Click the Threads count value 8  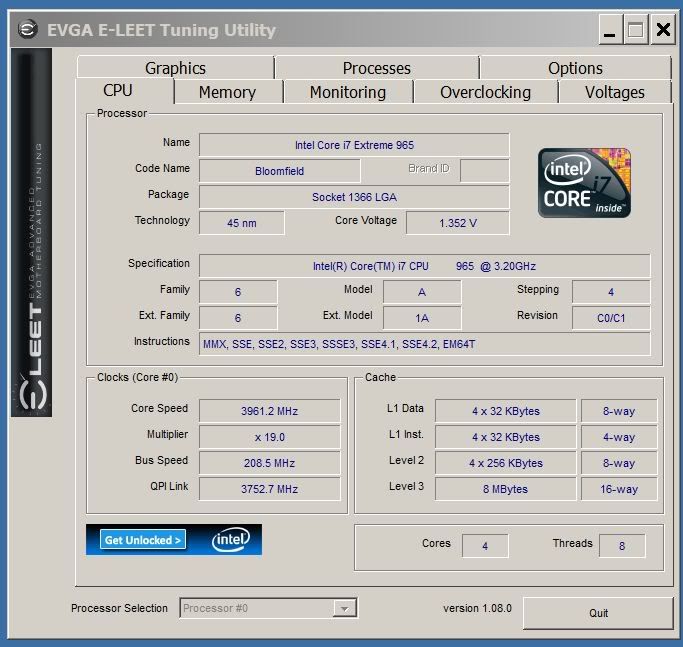(622, 546)
